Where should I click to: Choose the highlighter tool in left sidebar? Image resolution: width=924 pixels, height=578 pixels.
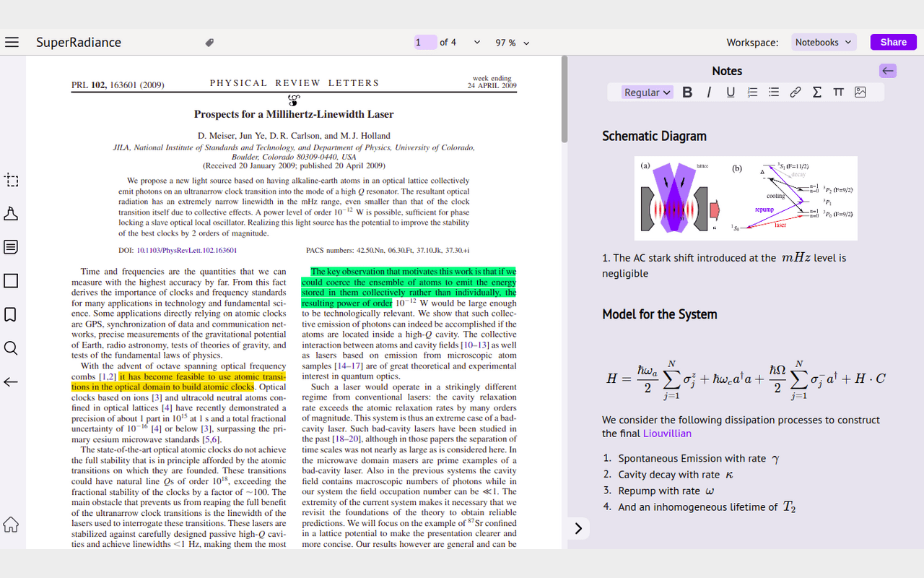tap(11, 214)
